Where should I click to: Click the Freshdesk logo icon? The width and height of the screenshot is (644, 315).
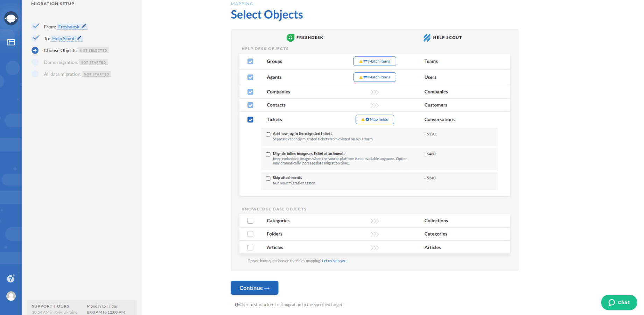(x=290, y=38)
